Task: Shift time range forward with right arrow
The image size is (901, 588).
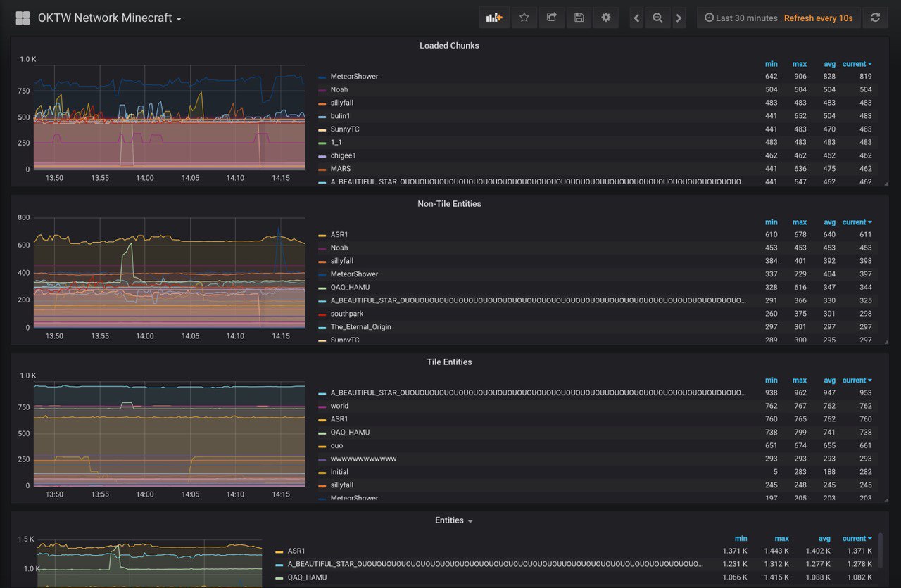Action: [679, 18]
